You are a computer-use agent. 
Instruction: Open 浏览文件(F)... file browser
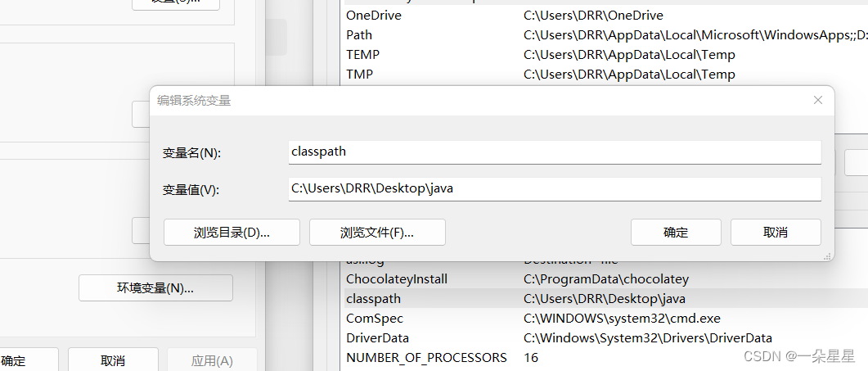[x=377, y=233]
